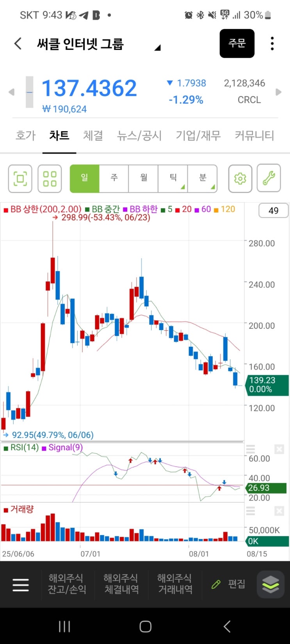The image size is (290, 644).
Task: Tap the green 5 moving average legend
Action: pos(167,209)
